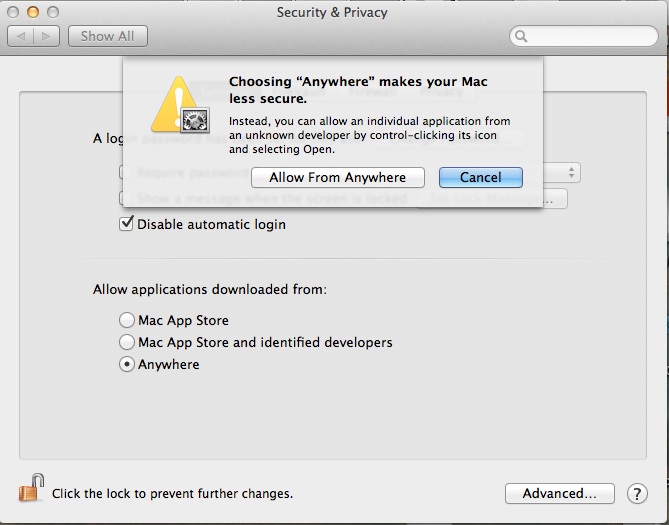Open the Advanced... settings button
The height and width of the screenshot is (525, 669).
(x=559, y=493)
